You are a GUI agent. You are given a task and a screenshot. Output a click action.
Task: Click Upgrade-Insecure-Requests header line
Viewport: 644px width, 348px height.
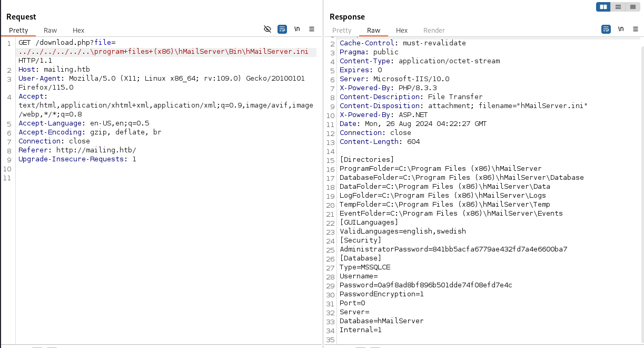(x=77, y=159)
